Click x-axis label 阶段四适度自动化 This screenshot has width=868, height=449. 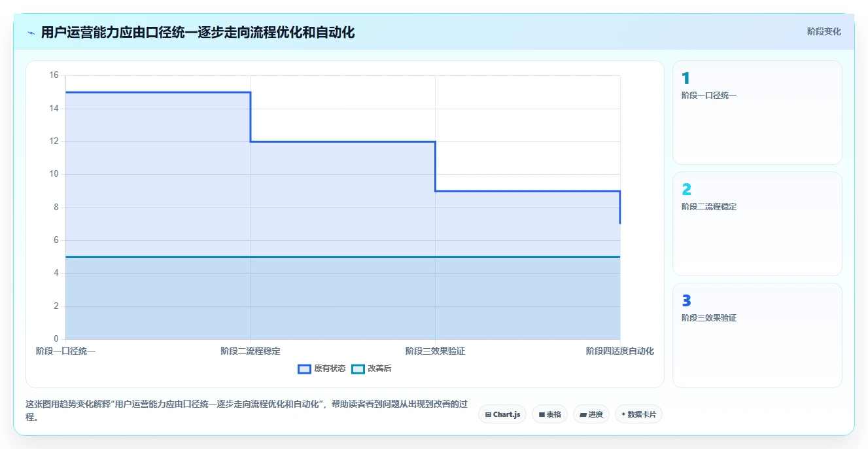619,351
